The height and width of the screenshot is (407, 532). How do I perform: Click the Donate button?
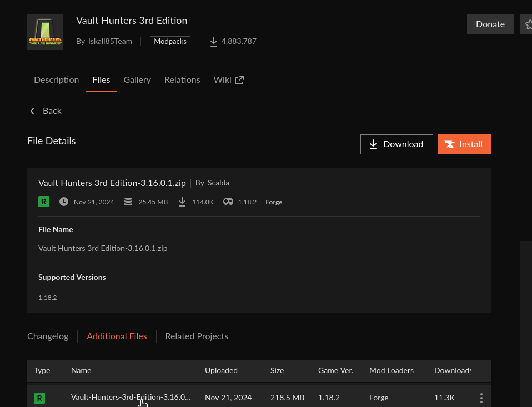point(490,24)
